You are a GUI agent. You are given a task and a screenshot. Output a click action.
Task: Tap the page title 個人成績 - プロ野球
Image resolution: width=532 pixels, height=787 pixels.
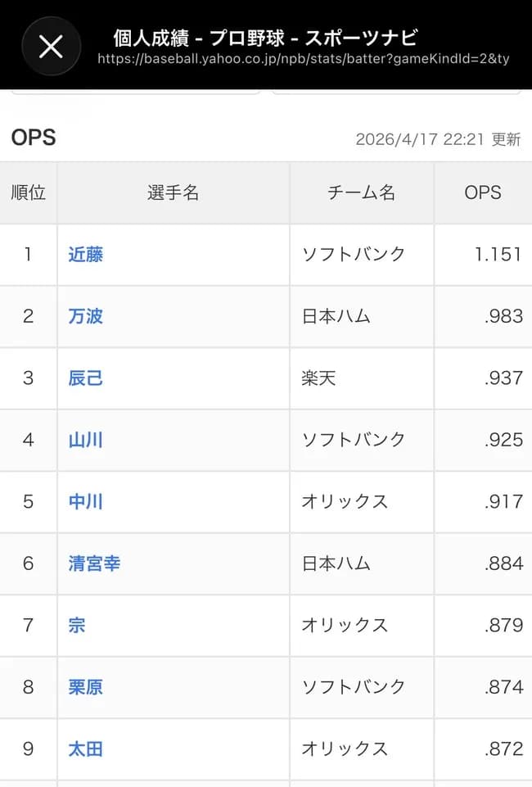264,36
